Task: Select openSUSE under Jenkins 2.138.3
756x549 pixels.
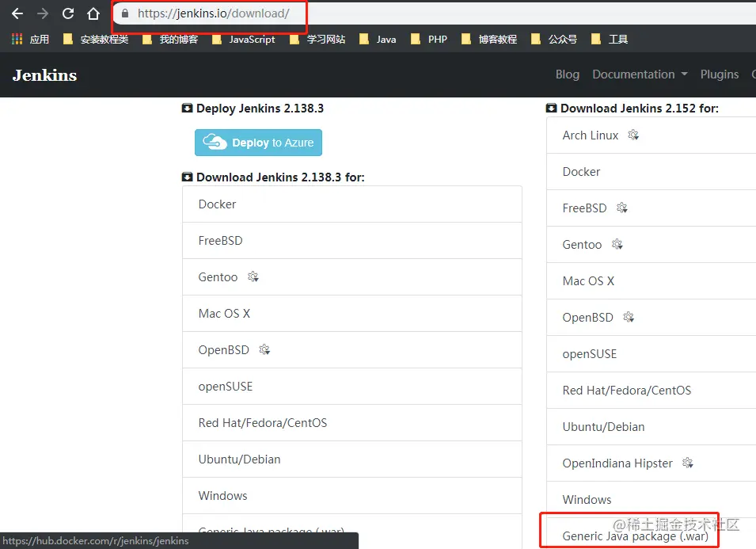Action: (352, 387)
